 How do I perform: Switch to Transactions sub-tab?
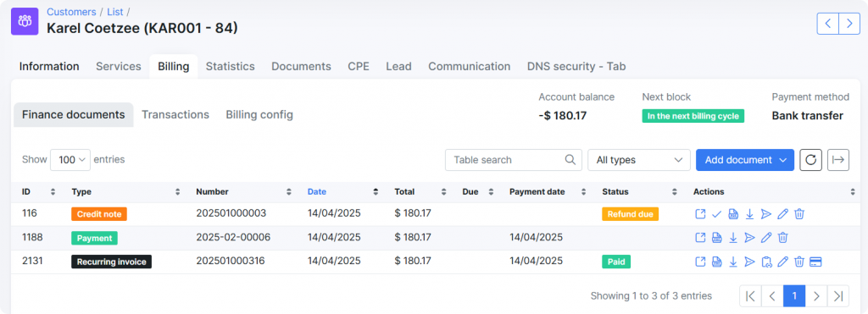pos(175,114)
